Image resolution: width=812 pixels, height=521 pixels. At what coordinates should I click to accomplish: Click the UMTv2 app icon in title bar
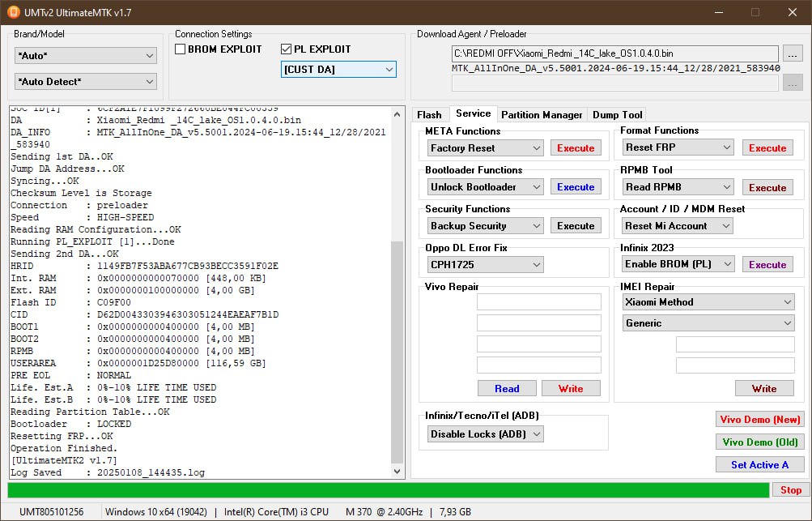click(x=14, y=12)
